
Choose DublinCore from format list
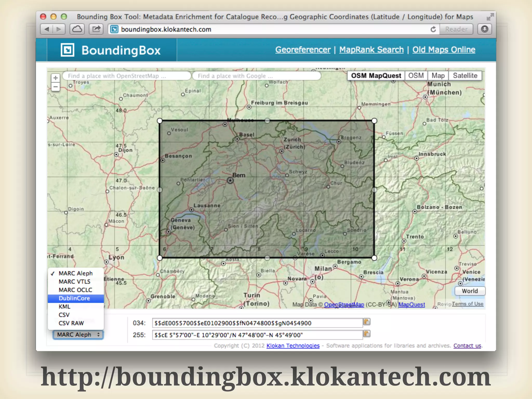pos(76,298)
